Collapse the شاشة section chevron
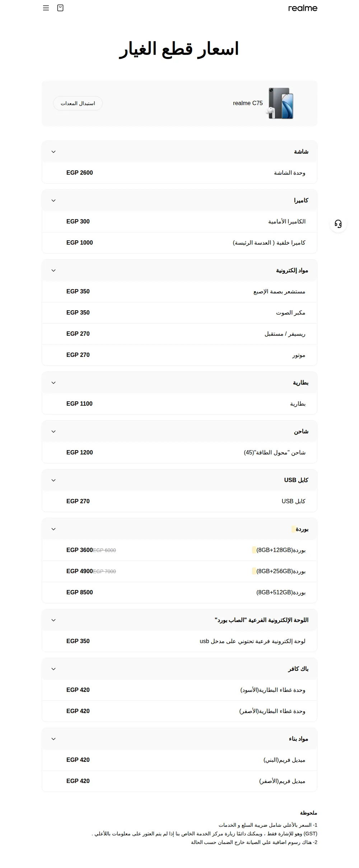The image size is (359, 868). coord(53,152)
